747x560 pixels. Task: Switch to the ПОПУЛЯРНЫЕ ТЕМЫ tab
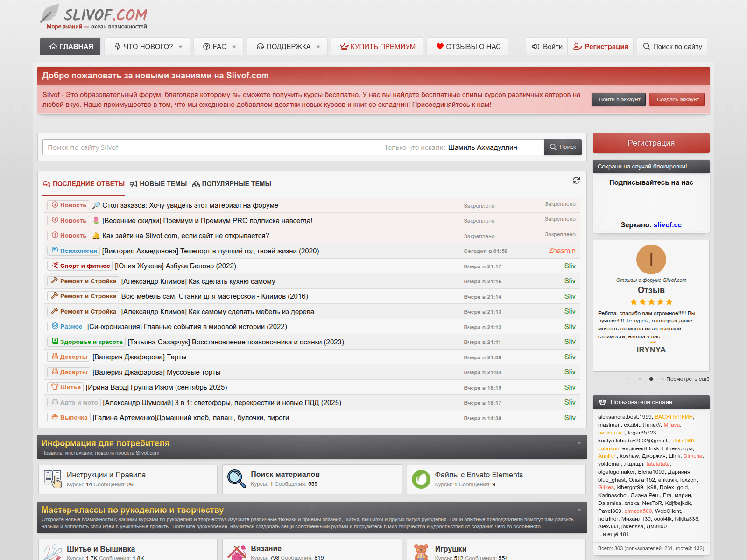point(235,183)
